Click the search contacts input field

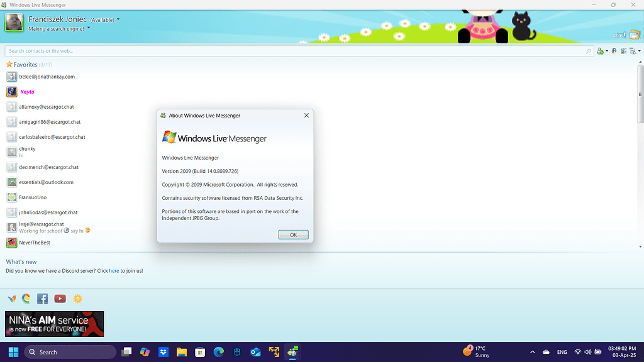coord(252,51)
